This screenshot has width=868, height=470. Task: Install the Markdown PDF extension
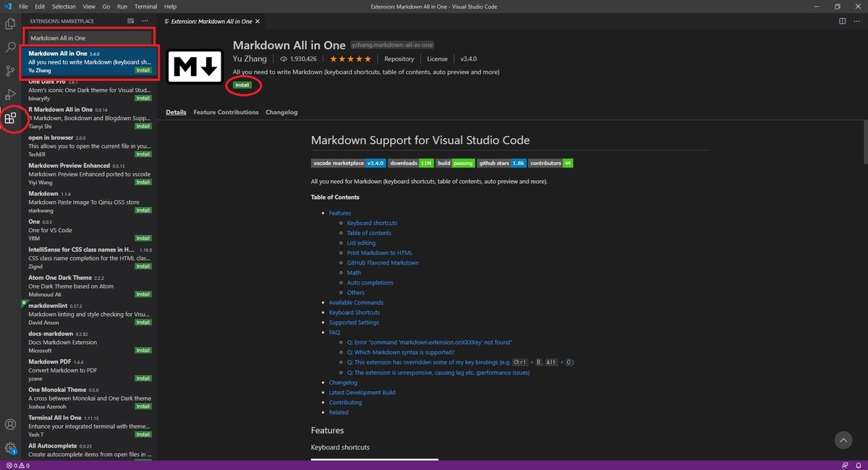pyautogui.click(x=143, y=378)
